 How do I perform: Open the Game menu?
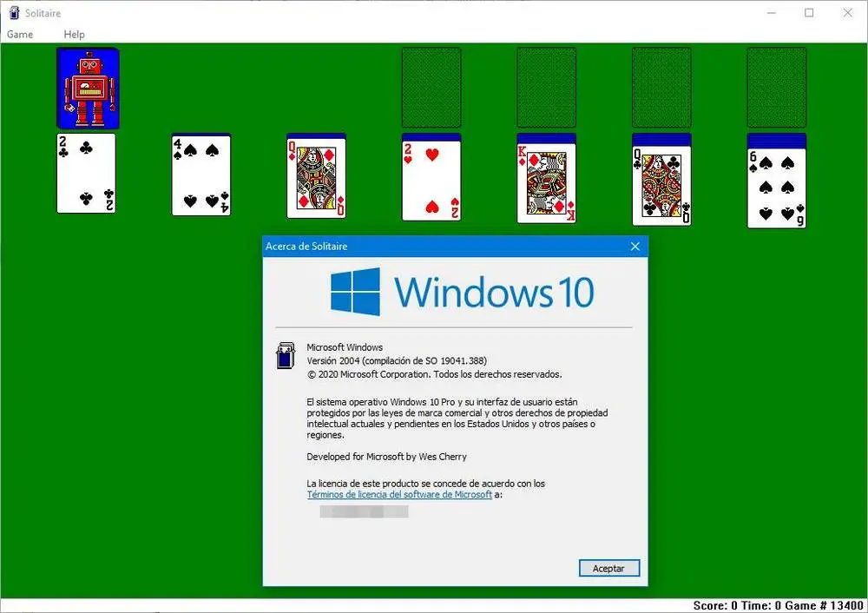coord(20,35)
